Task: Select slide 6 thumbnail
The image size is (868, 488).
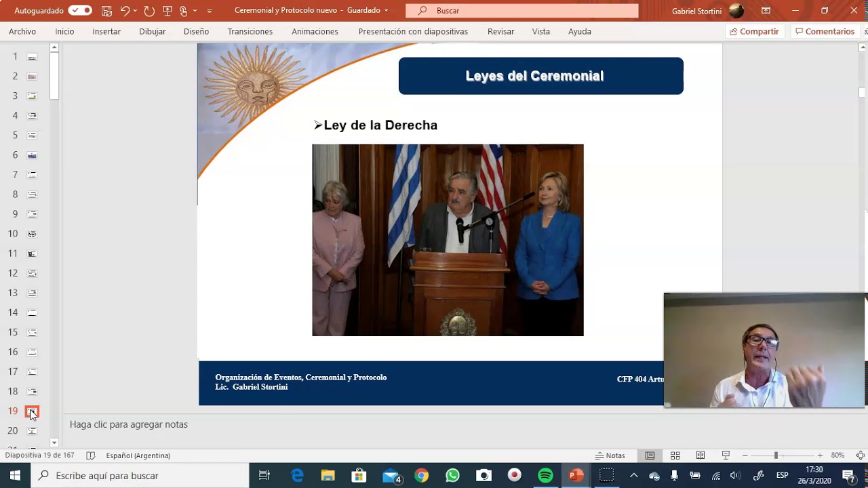Action: tap(31, 155)
